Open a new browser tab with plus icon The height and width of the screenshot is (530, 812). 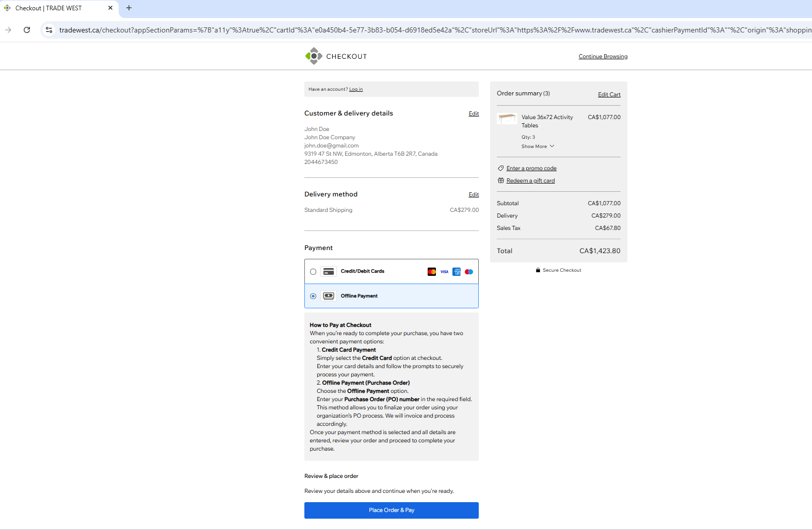tap(129, 8)
